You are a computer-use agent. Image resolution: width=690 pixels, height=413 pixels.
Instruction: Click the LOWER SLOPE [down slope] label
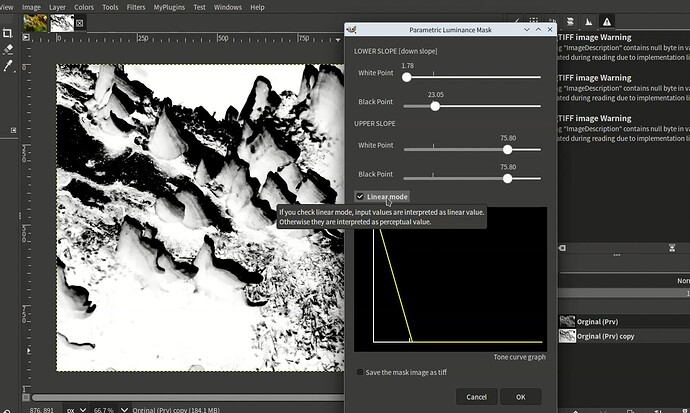(x=396, y=51)
